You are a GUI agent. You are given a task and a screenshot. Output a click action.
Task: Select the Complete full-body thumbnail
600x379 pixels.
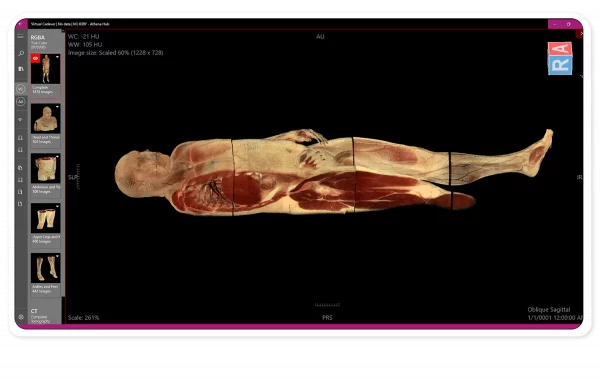tap(46, 69)
